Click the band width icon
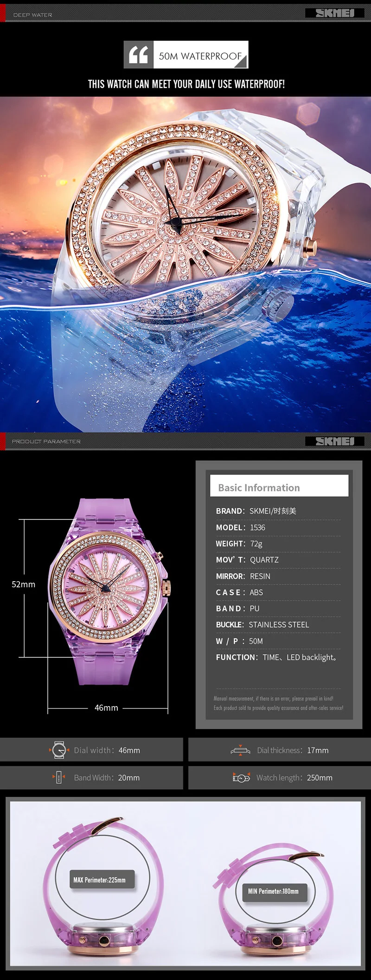Screen dimensions: 371x980 [58, 777]
